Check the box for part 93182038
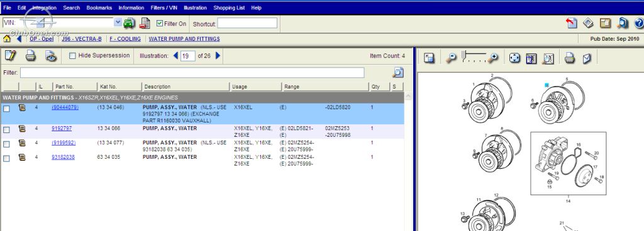644x231 pixels. pyautogui.click(x=6, y=159)
